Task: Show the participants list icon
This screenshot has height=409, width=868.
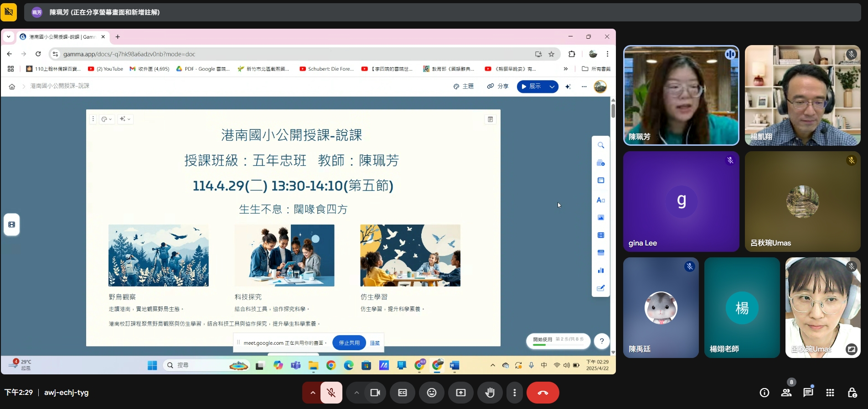Action: coord(786,393)
